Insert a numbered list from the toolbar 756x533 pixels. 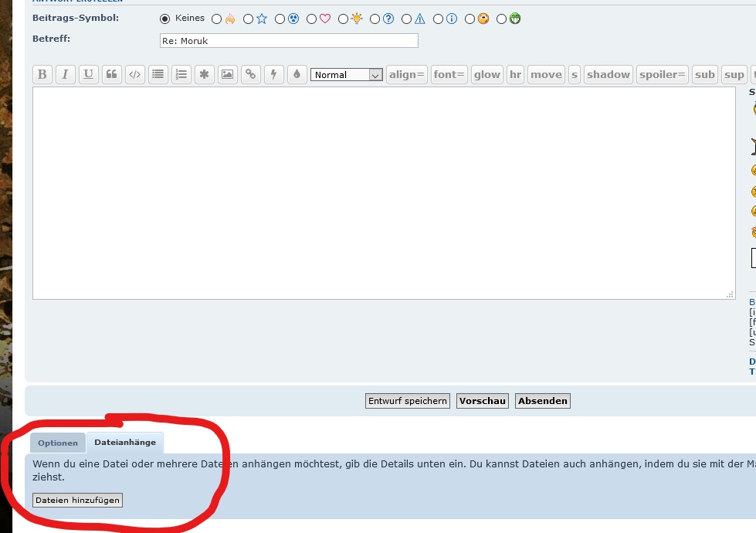[181, 75]
